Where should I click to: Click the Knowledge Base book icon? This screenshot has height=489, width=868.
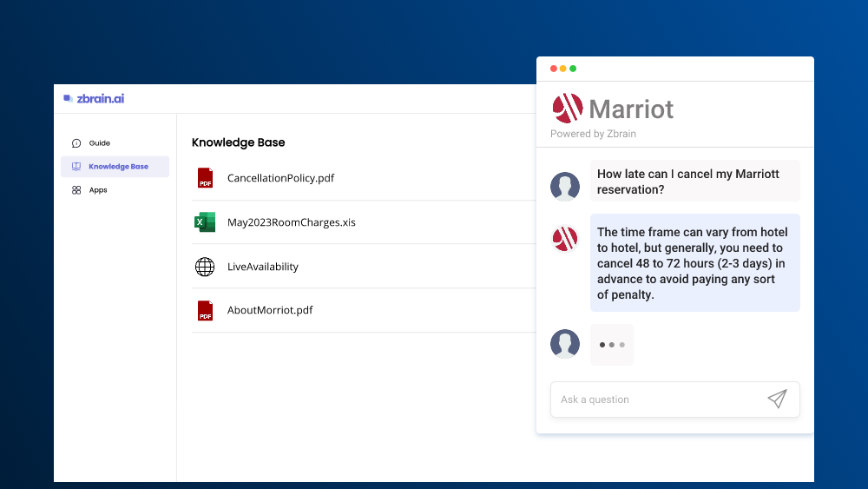click(x=76, y=167)
